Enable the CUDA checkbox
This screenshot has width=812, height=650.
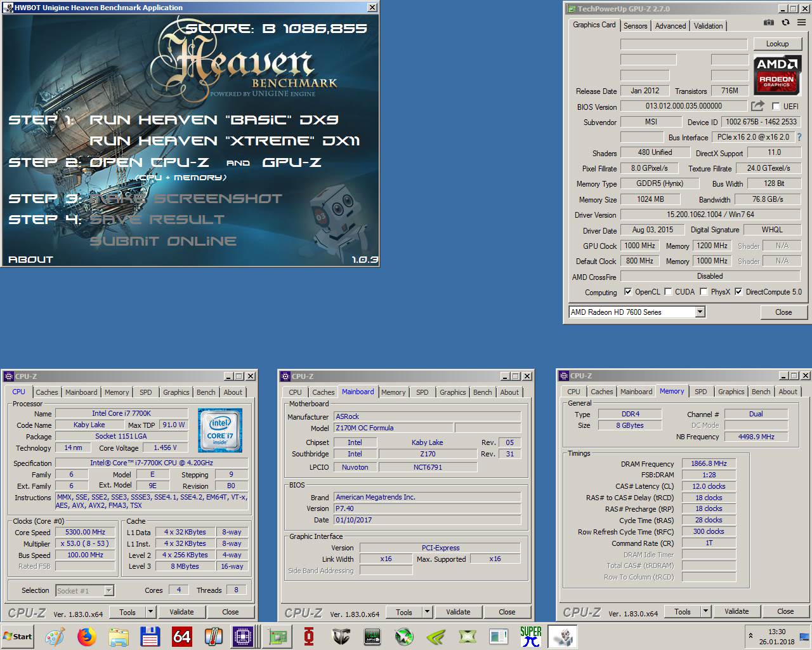pyautogui.click(x=668, y=292)
